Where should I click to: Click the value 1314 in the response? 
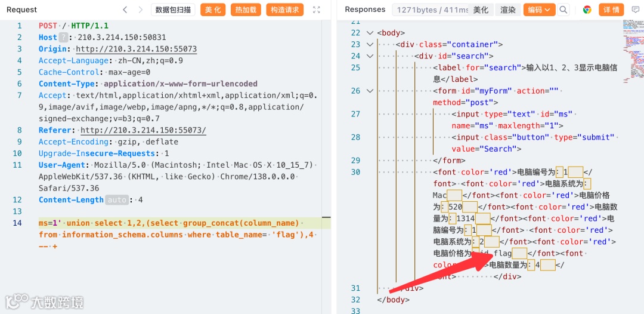tap(467, 218)
